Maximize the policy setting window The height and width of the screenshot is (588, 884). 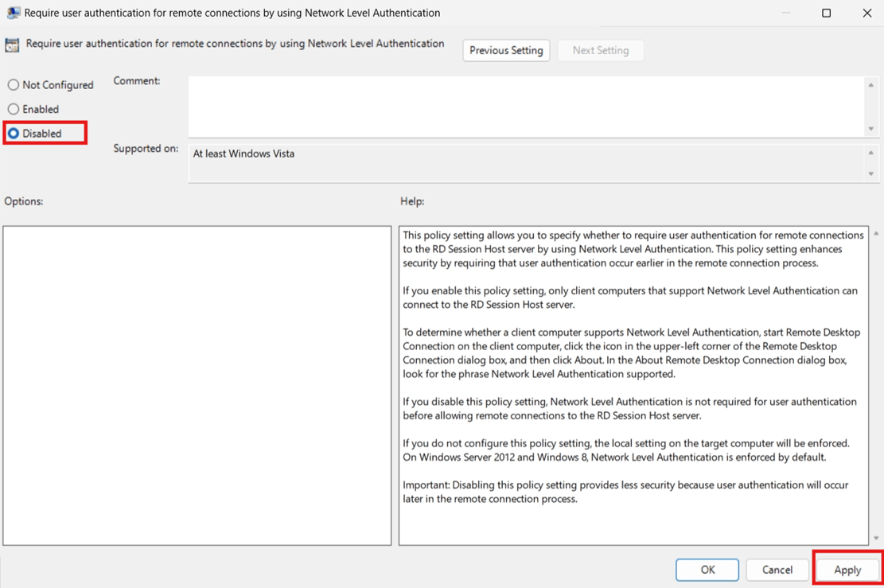coord(825,13)
